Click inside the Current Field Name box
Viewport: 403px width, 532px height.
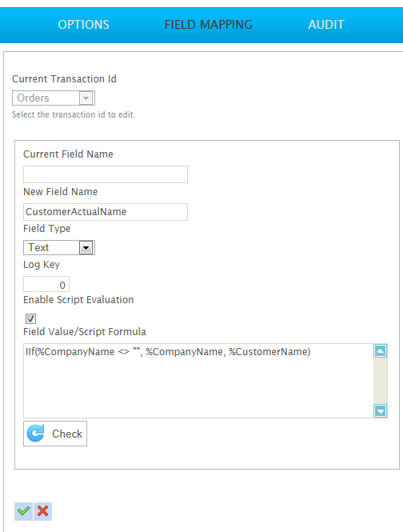click(106, 174)
